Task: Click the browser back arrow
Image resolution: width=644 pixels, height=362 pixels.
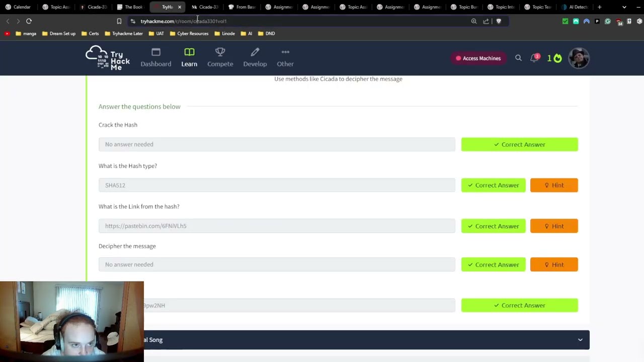Action: click(8, 21)
